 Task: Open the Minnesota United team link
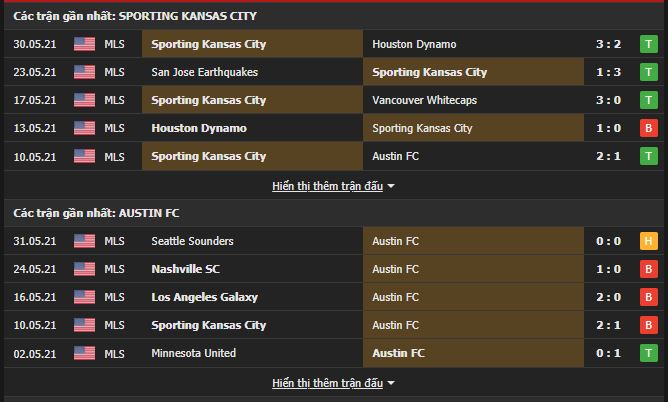pos(194,353)
